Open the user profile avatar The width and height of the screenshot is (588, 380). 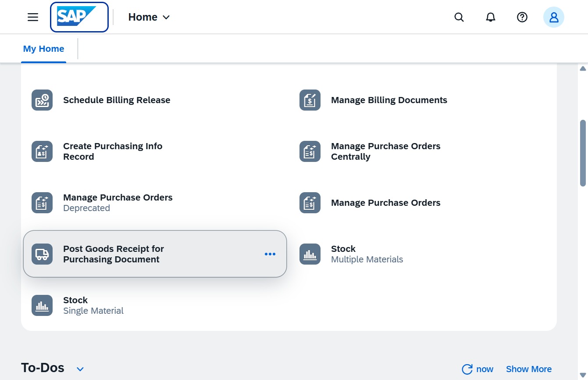[554, 17]
